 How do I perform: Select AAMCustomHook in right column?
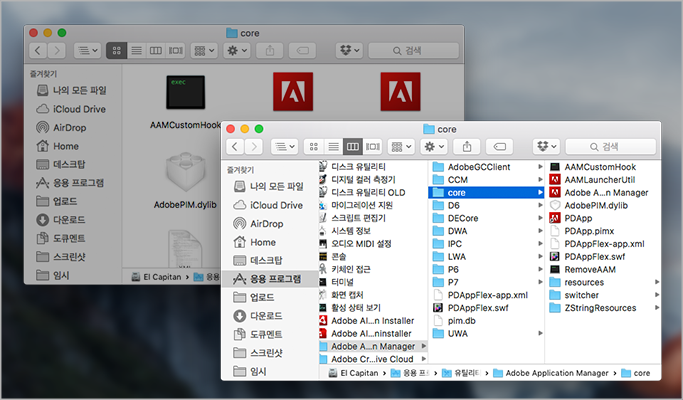click(x=603, y=167)
